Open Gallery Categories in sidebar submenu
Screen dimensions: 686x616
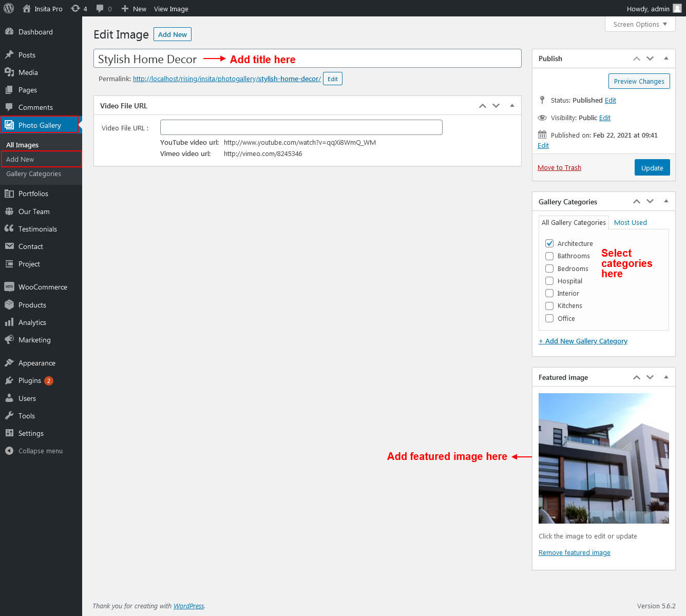33,174
